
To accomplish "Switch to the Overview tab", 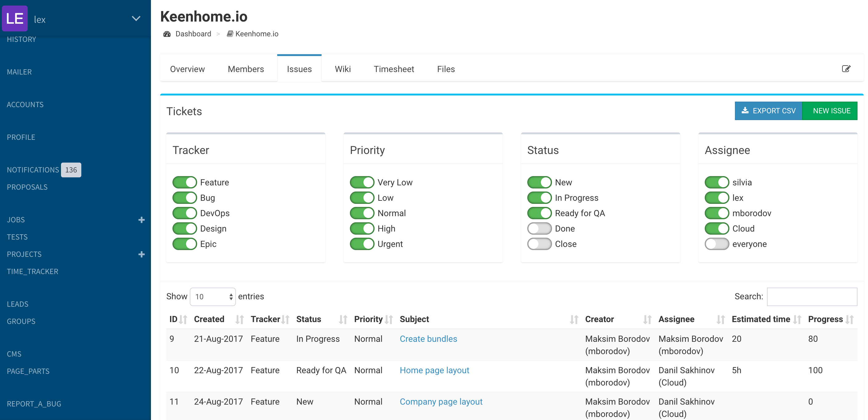I will (187, 69).
